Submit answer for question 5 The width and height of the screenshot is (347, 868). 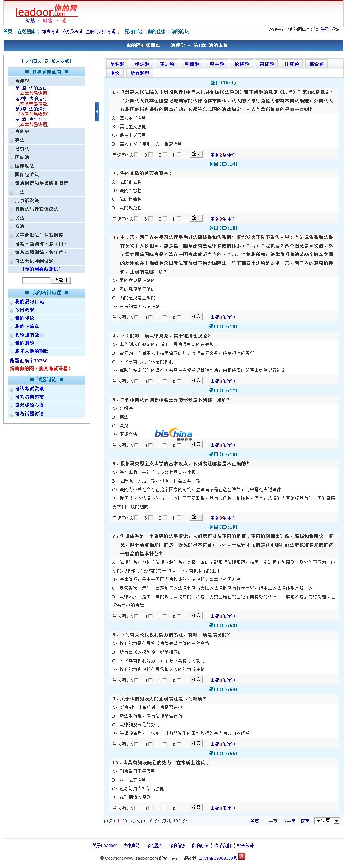(196, 444)
